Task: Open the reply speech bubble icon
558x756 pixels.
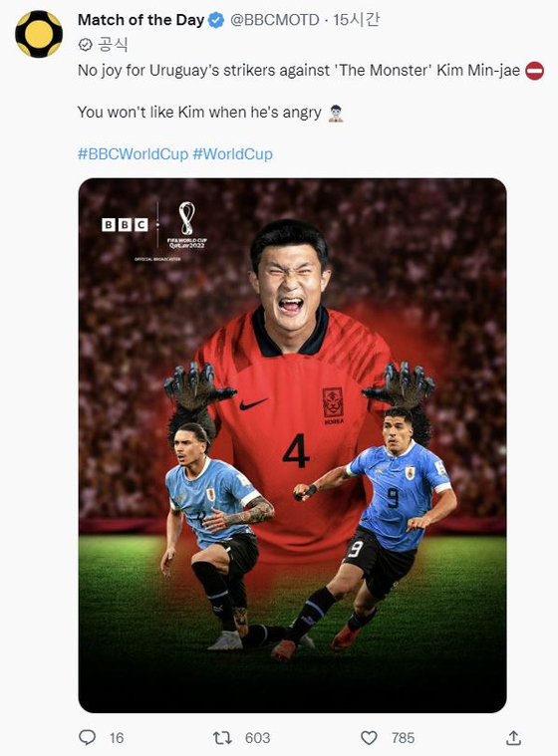Action: [x=88, y=737]
